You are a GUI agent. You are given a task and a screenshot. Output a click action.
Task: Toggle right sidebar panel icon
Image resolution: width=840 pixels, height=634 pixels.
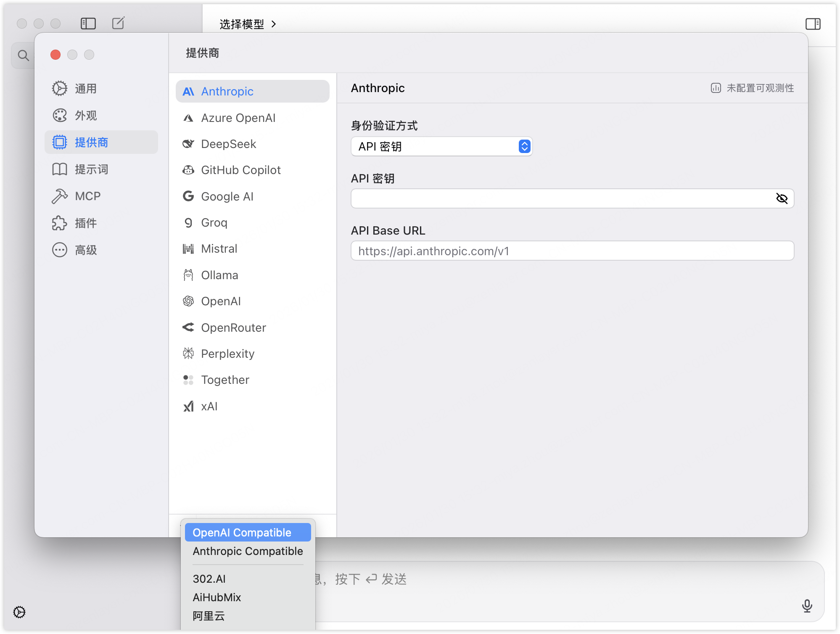[813, 24]
